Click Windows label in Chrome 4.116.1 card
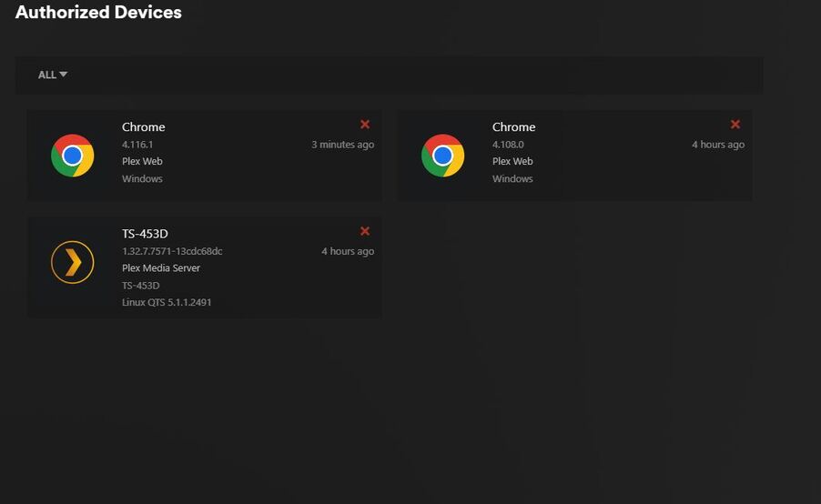This screenshot has height=504, width=821. pos(142,178)
